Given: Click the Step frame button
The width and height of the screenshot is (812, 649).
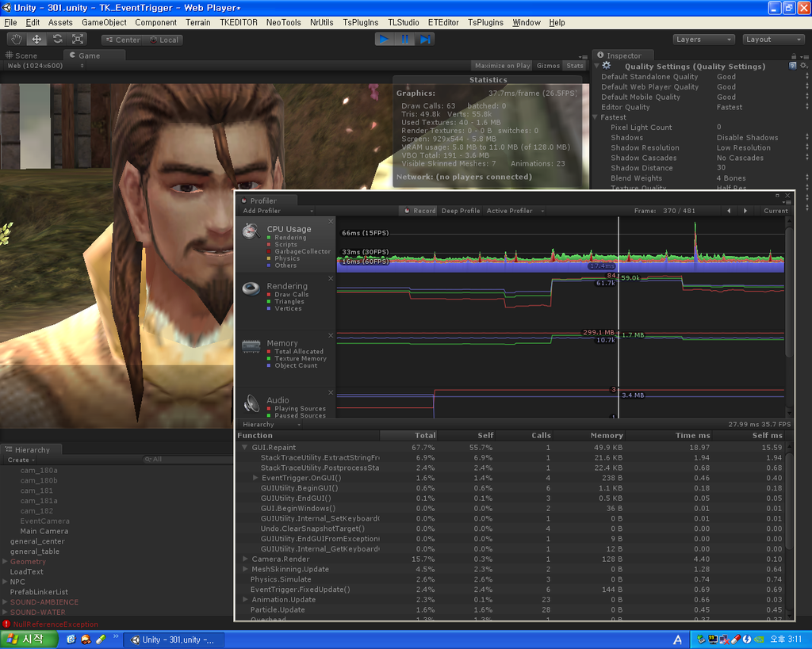Looking at the screenshot, I should [425, 40].
